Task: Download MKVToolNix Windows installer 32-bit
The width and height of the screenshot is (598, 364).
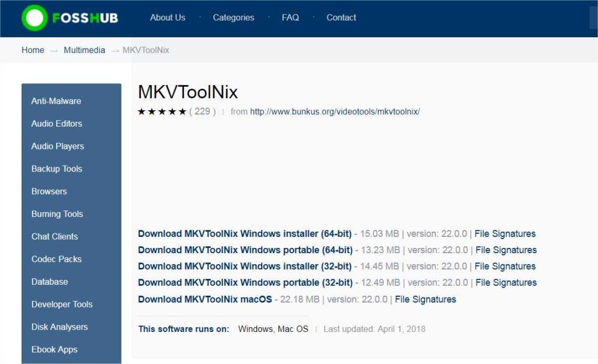Action: (x=245, y=266)
